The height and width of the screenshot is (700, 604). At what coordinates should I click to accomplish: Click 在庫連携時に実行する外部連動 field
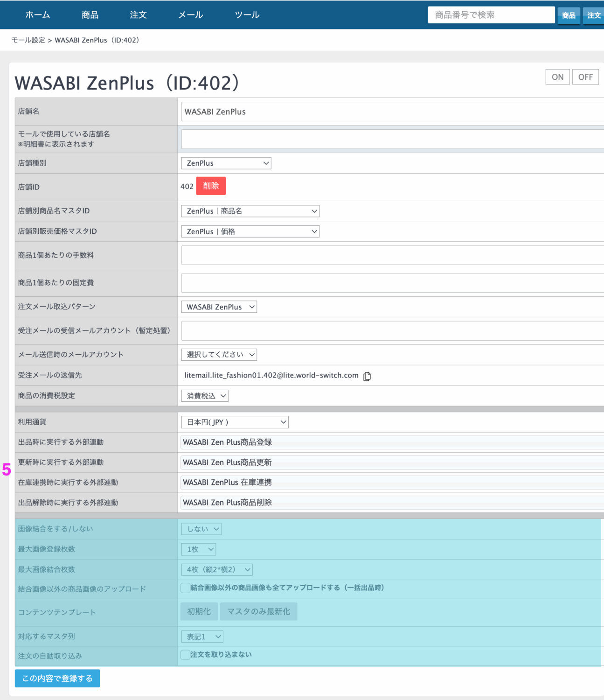pyautogui.click(x=392, y=483)
